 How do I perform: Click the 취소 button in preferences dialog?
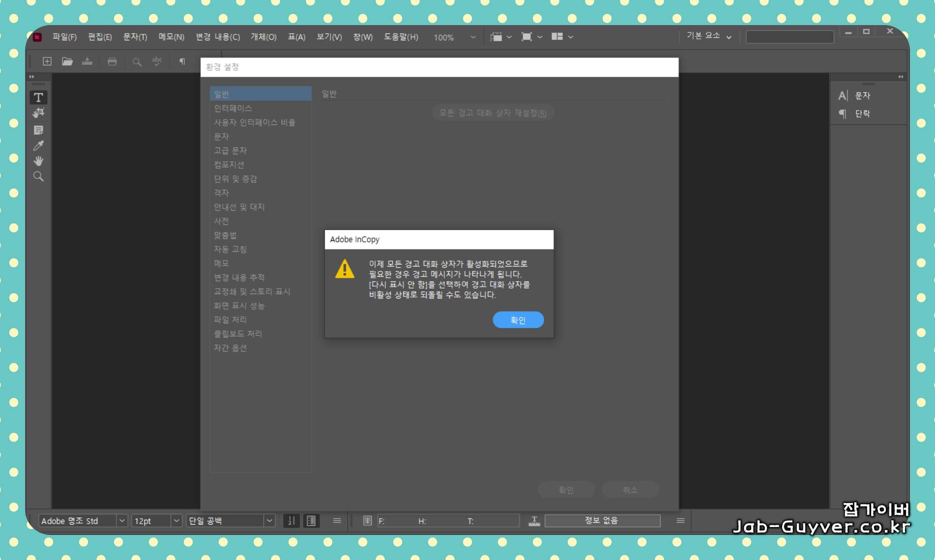tap(630, 490)
